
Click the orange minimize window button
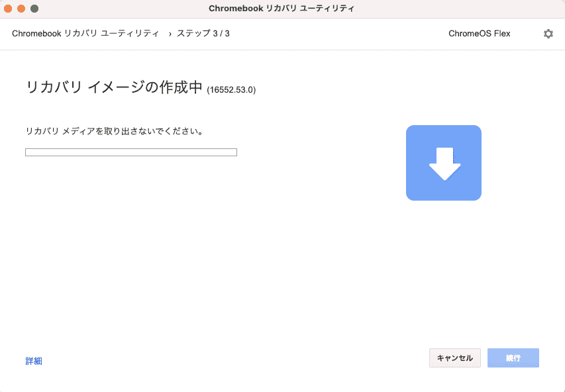pos(21,9)
